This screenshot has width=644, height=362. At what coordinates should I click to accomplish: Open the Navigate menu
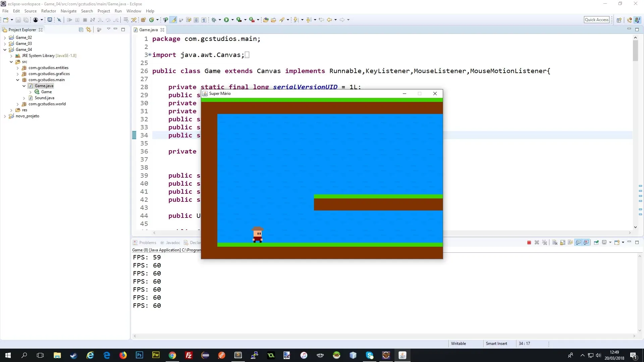(68, 11)
